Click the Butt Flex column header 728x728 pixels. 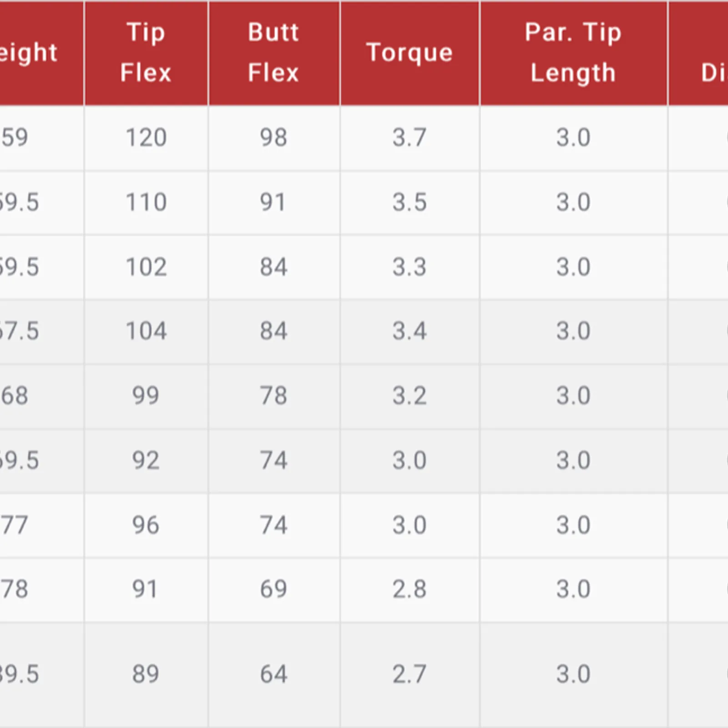[x=273, y=52]
